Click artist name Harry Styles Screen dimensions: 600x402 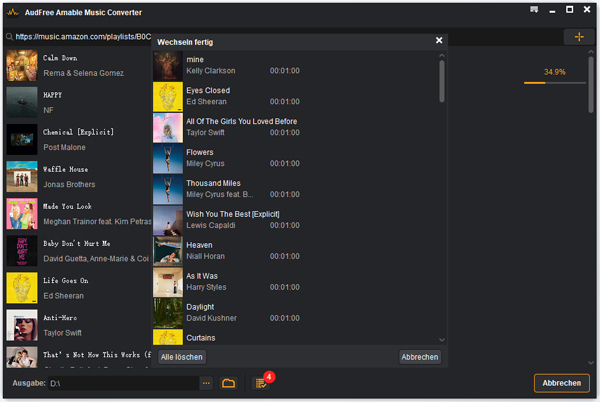[x=206, y=287]
